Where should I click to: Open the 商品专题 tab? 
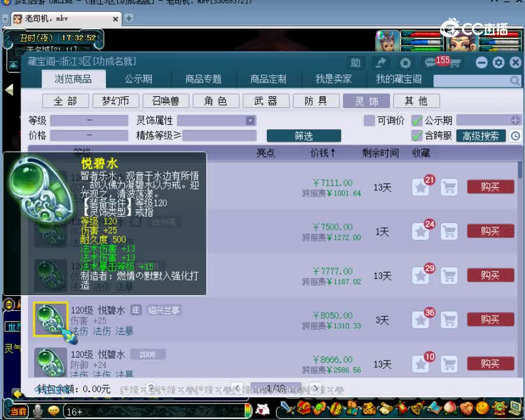coord(204,79)
